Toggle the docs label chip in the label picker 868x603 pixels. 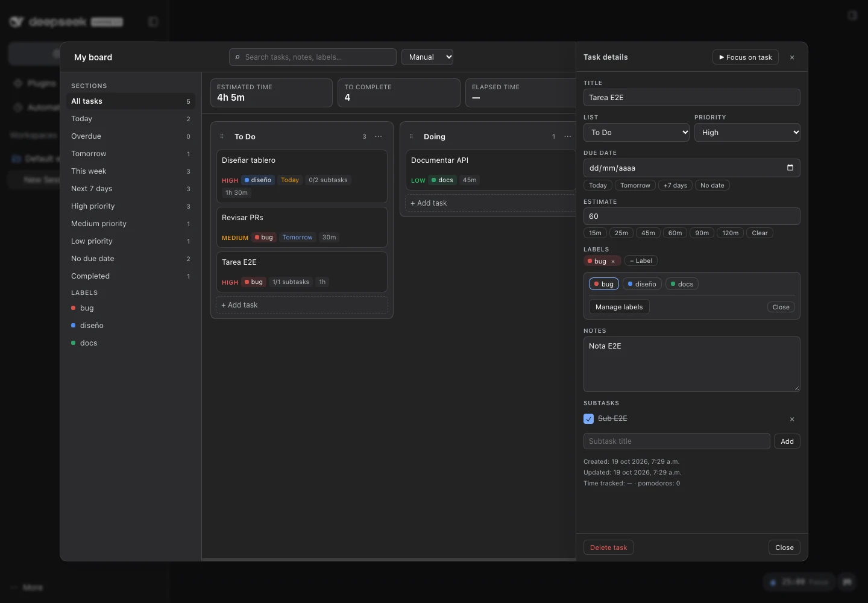682,284
